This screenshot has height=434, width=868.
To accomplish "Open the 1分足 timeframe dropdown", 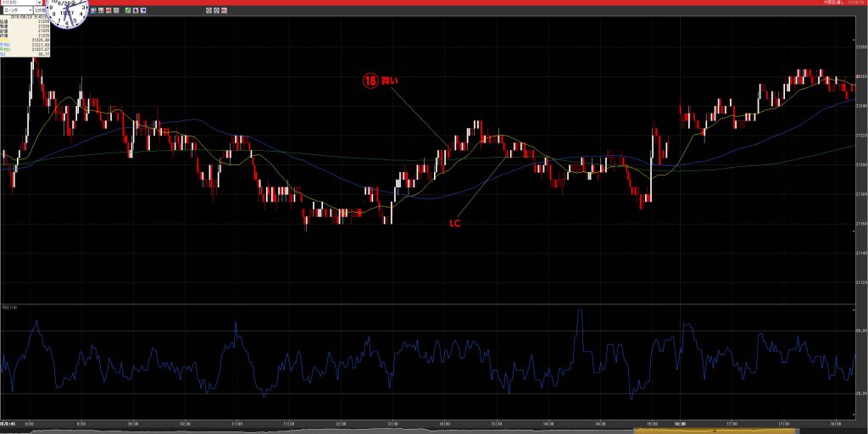I will click(x=39, y=10).
